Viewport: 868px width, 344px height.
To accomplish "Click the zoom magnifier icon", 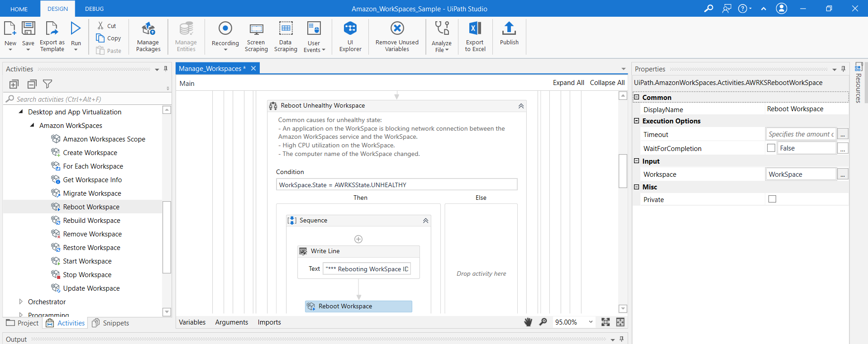I will pyautogui.click(x=543, y=322).
